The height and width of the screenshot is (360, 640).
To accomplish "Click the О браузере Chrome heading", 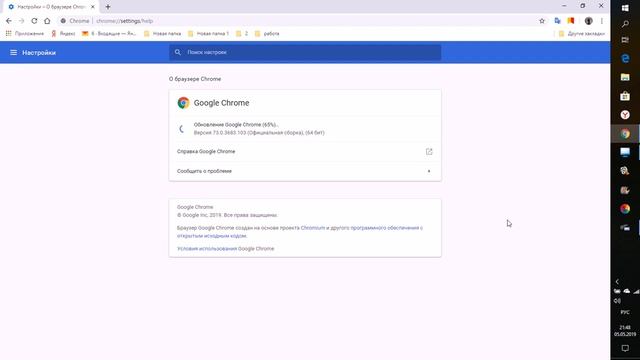I will [195, 79].
